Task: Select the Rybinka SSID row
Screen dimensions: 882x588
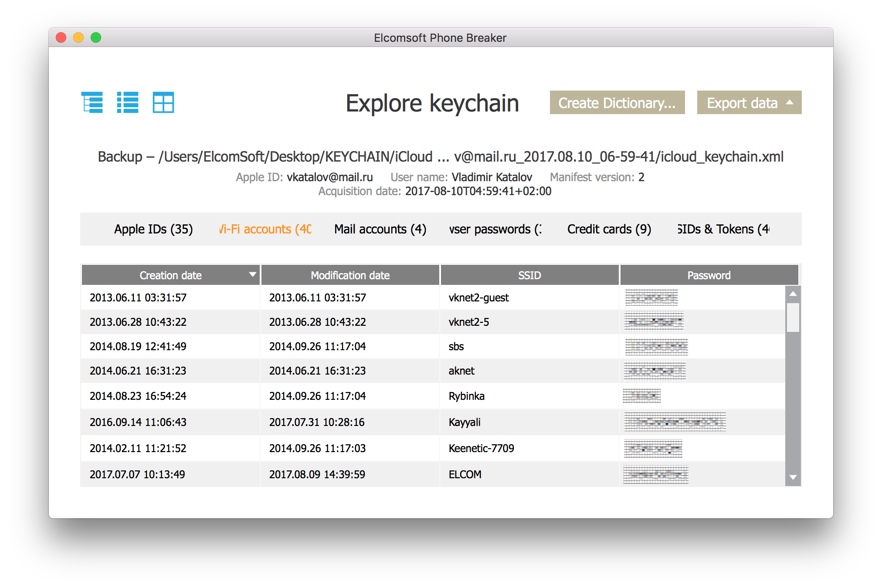Action: point(466,396)
